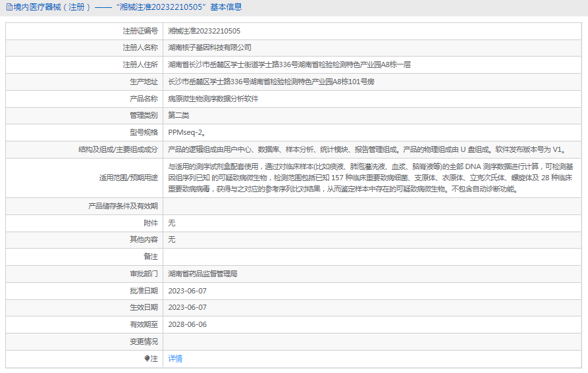Click the 变更情况 label

[x=144, y=342]
